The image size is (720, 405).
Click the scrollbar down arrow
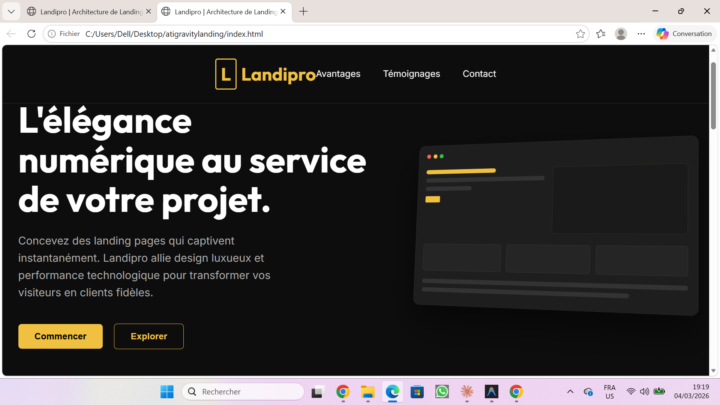pos(713,371)
